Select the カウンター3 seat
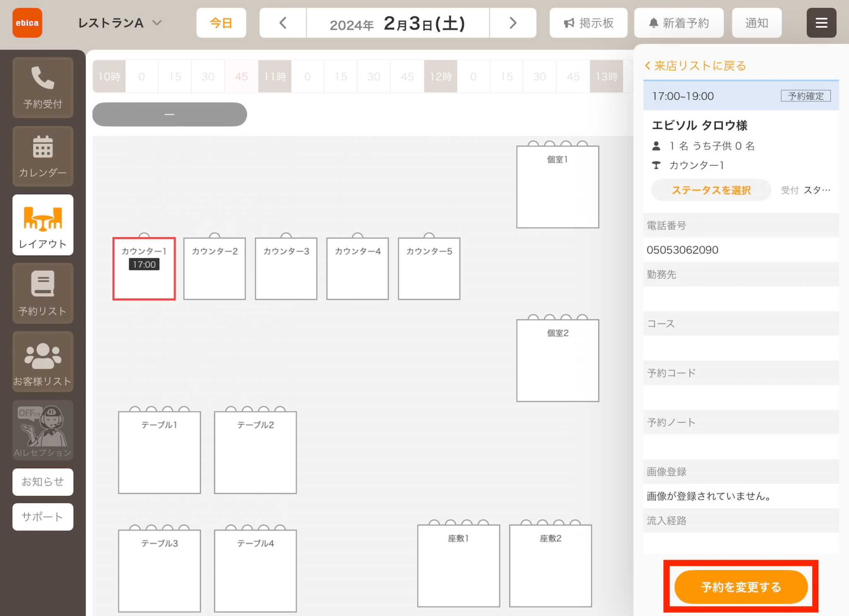This screenshot has width=849, height=616. (x=286, y=269)
